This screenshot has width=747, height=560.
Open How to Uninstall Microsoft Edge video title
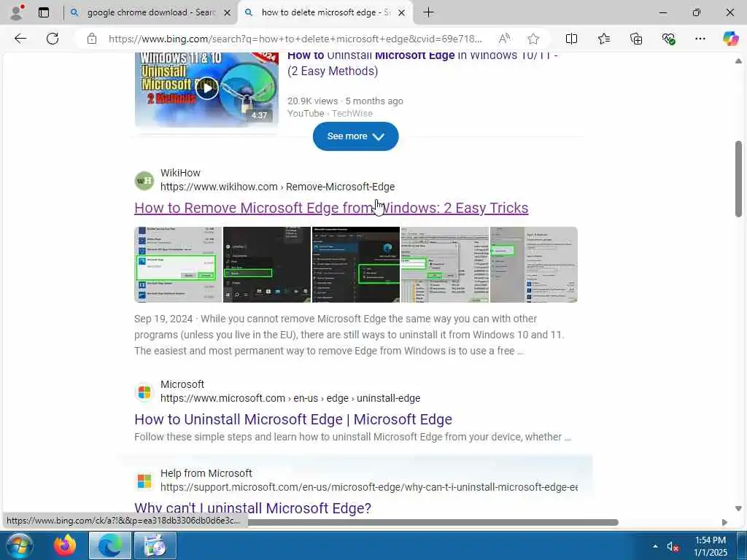[x=422, y=63]
